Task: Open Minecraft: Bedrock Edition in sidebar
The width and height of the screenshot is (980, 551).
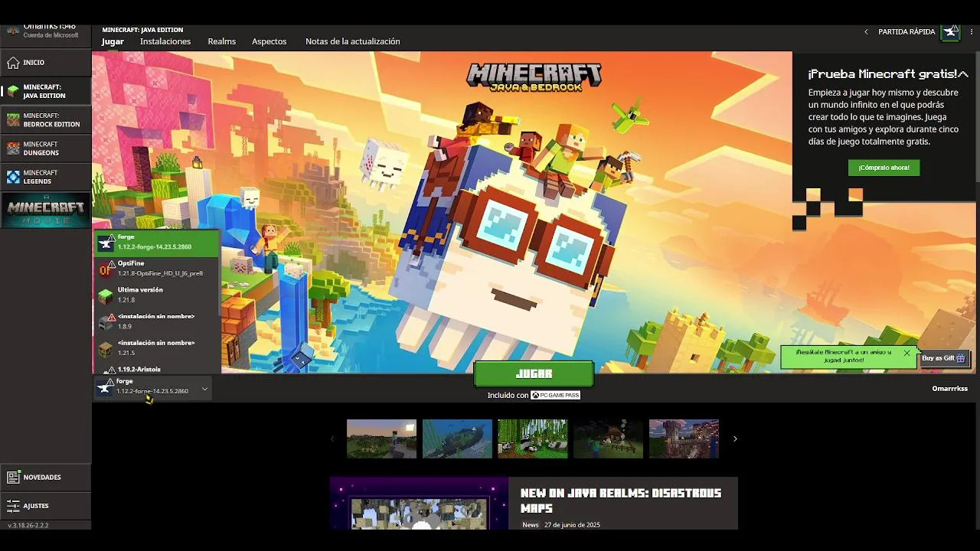Action: (45, 119)
